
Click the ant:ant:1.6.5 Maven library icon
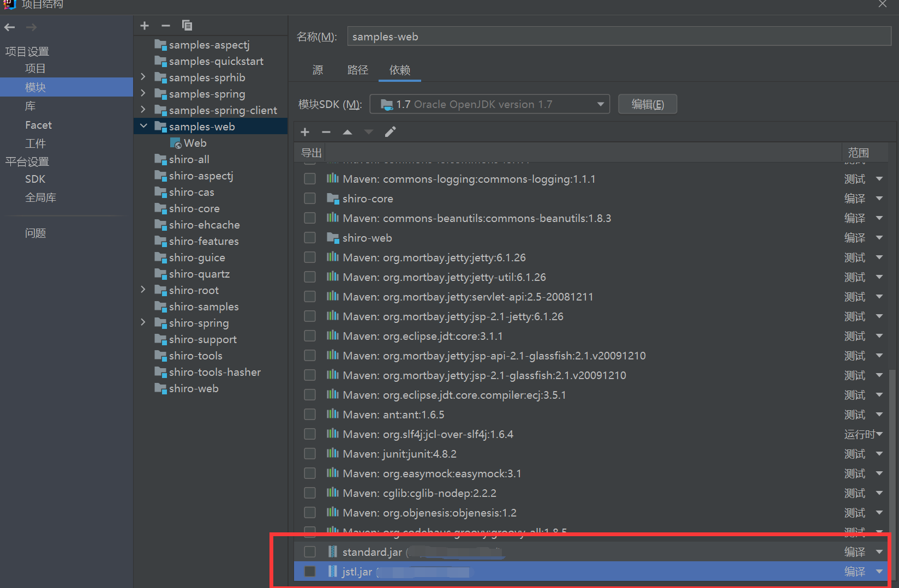pyautogui.click(x=333, y=415)
